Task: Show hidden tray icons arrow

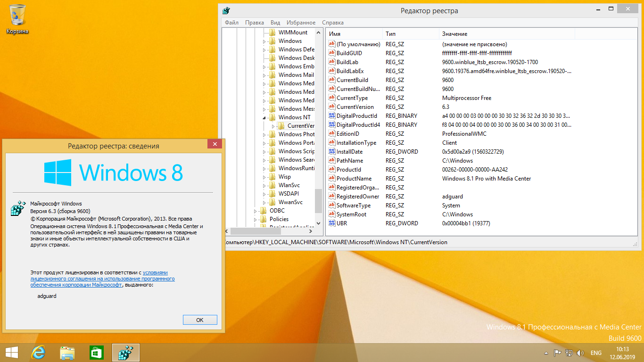Action: tap(546, 353)
